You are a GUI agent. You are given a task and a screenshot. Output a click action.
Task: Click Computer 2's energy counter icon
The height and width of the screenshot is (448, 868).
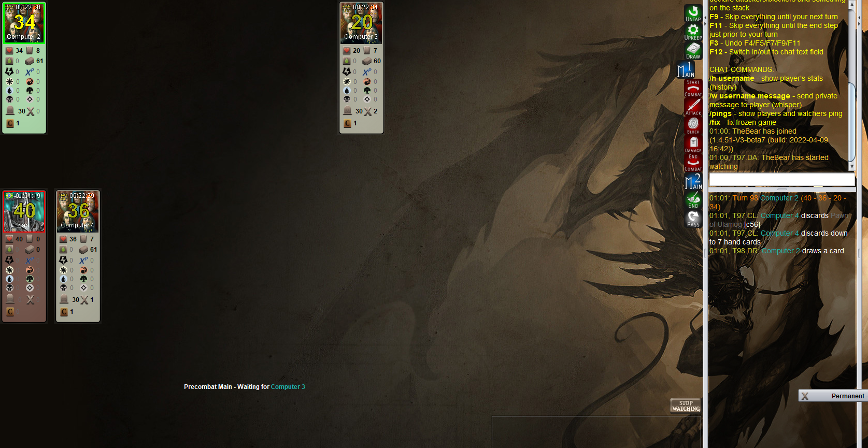9,71
